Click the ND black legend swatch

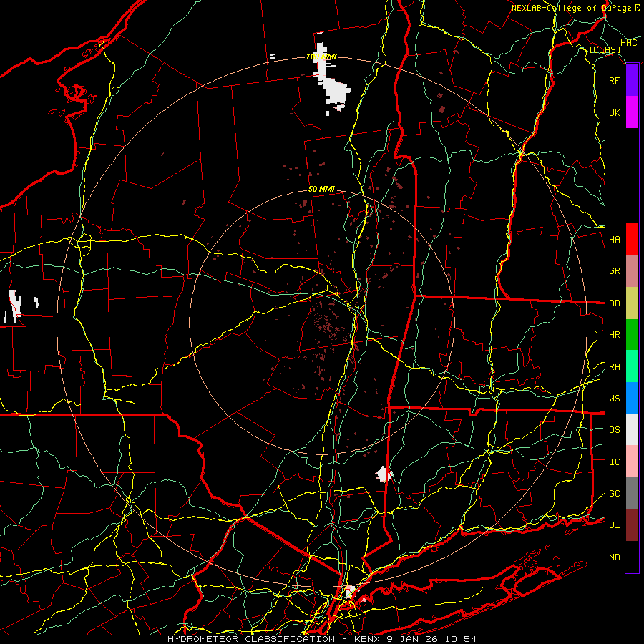pyautogui.click(x=632, y=557)
